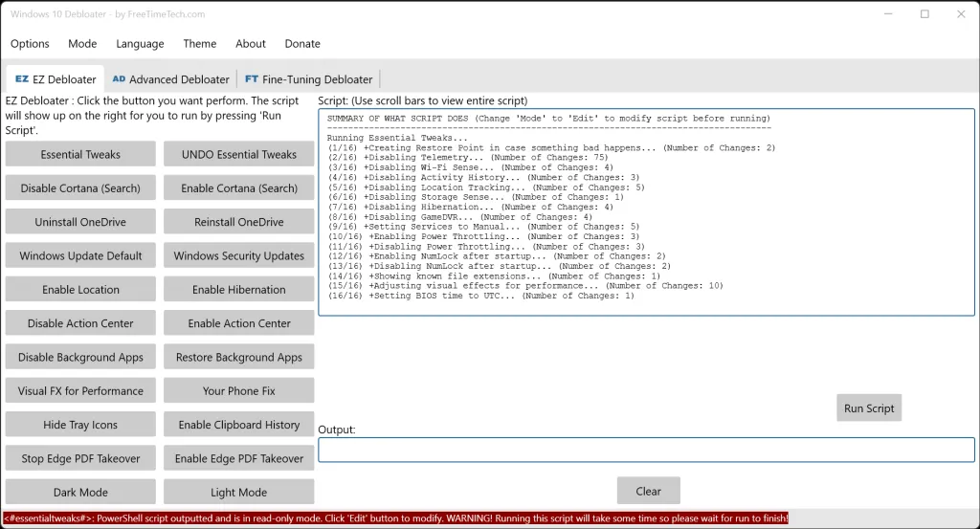Click Stop Edge PDF Takeover
Viewport: 980px width, 529px height.
(x=80, y=458)
